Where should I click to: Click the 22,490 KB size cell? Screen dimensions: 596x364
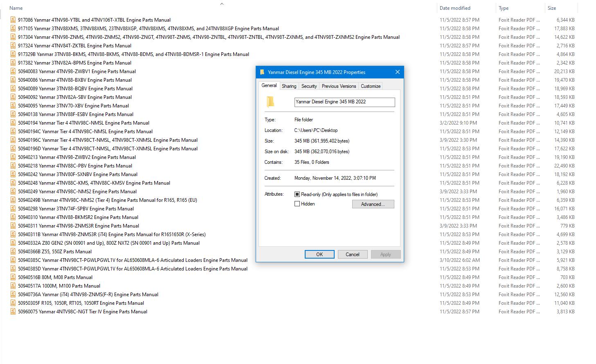(565, 165)
